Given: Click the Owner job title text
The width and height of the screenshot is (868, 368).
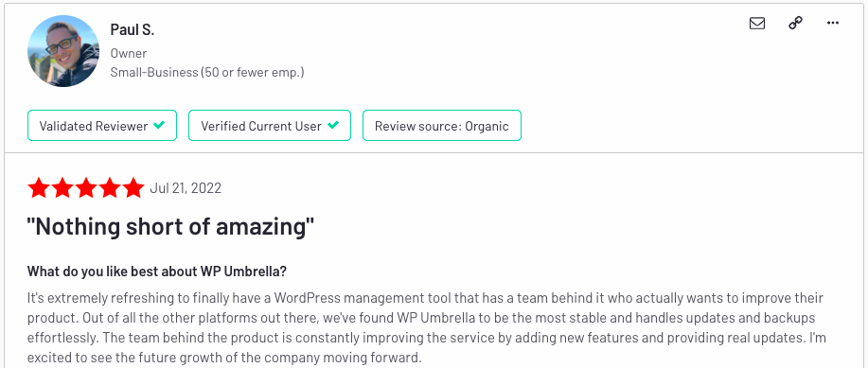Looking at the screenshot, I should [x=129, y=54].
